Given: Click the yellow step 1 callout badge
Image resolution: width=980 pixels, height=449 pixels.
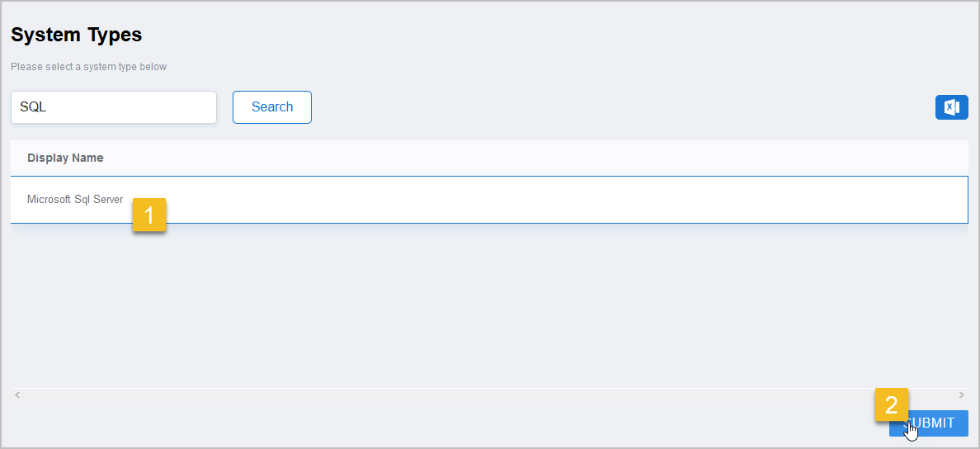Looking at the screenshot, I should coord(149,215).
